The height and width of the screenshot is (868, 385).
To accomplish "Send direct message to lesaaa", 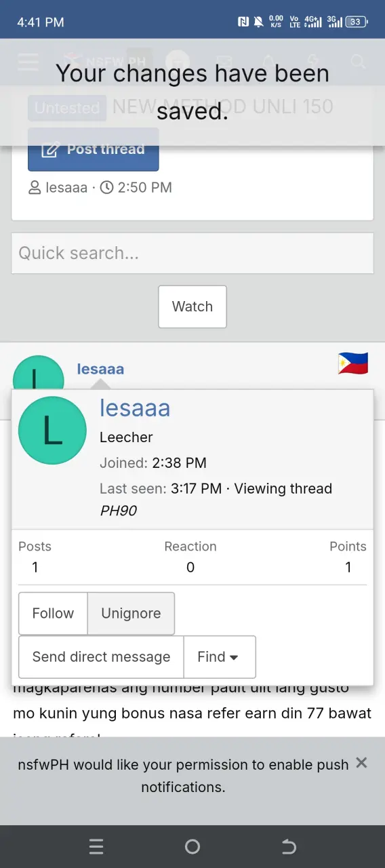I will [x=101, y=657].
